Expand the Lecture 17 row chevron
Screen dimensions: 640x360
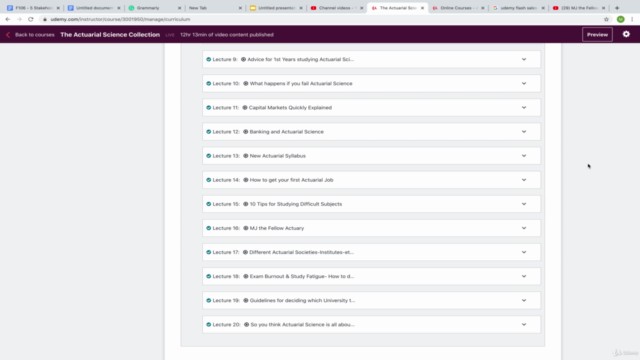click(x=524, y=252)
